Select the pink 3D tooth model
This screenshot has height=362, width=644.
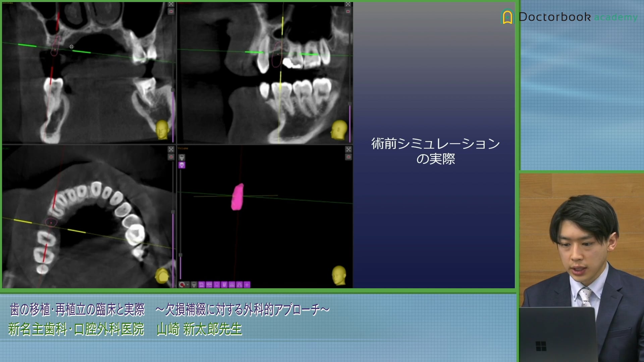click(x=237, y=197)
